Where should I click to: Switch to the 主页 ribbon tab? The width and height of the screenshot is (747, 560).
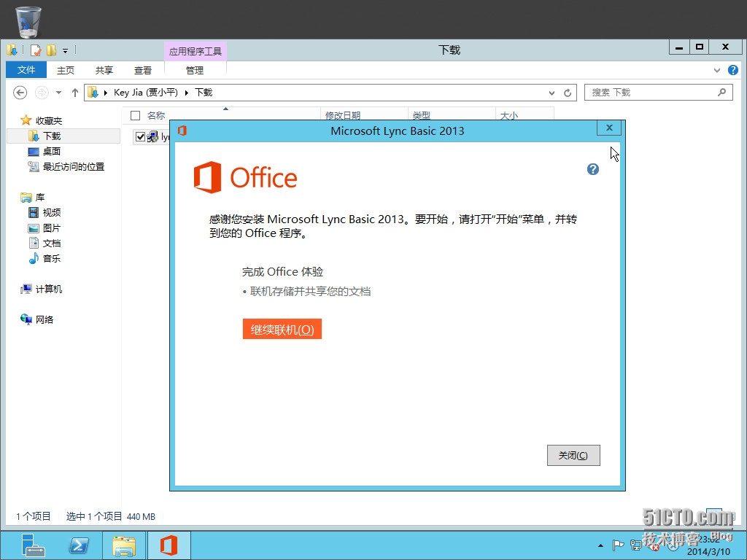coord(65,70)
